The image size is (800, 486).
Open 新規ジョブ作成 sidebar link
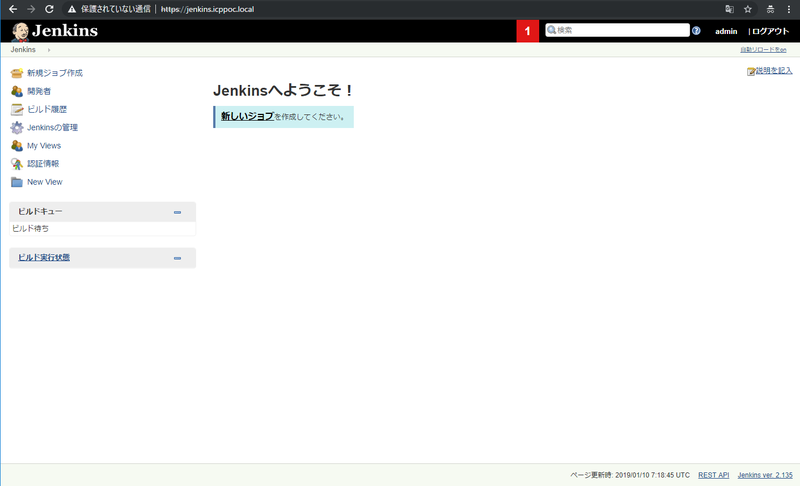tap(55, 73)
